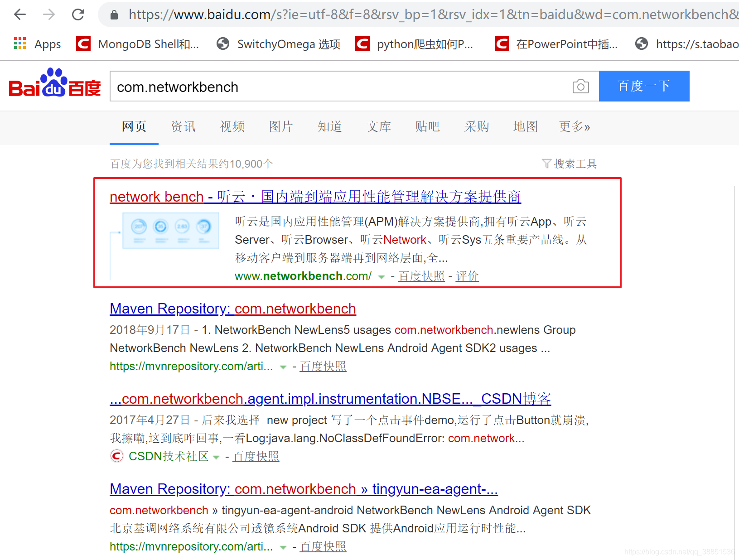Open the Apps grid in the bookmarks bar

coord(38,44)
